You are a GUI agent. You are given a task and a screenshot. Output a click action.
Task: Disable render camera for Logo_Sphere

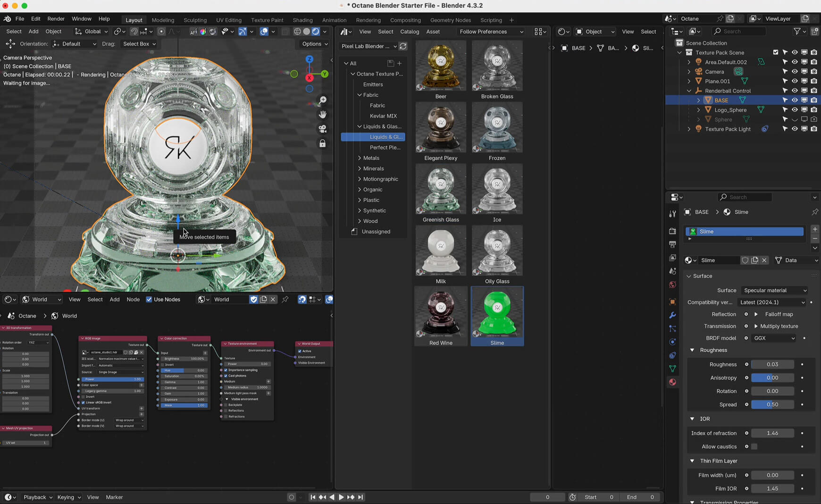[814, 109]
